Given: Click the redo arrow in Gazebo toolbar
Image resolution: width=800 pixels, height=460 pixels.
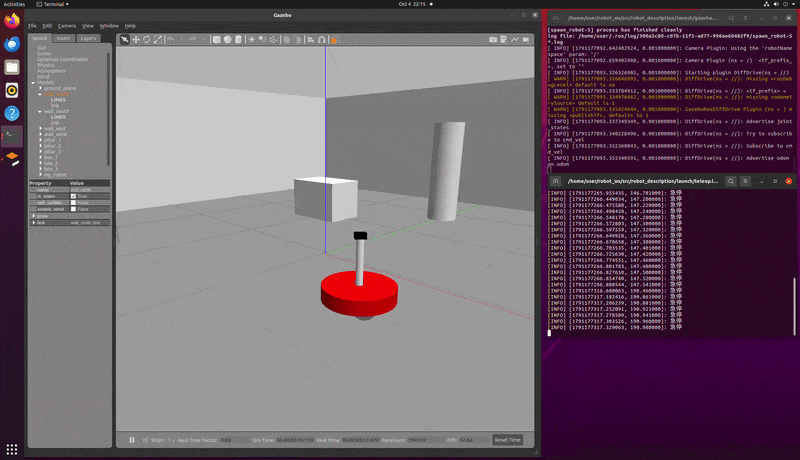Looking at the screenshot, I should click(x=192, y=39).
